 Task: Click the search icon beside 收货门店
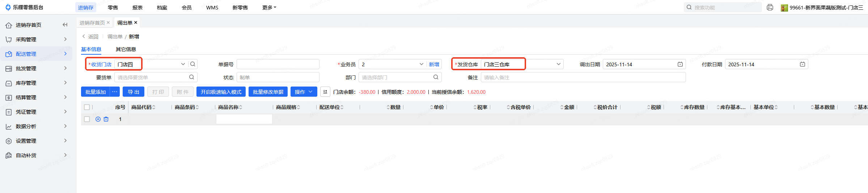click(193, 64)
